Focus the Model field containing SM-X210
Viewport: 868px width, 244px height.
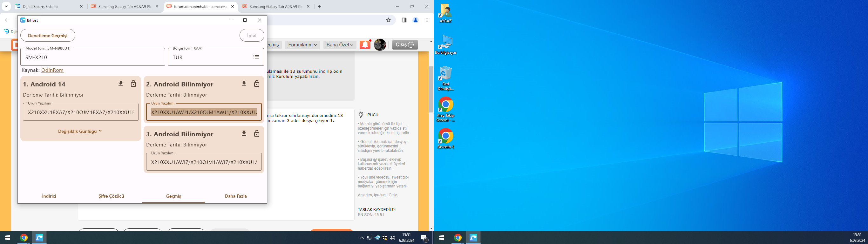click(93, 57)
